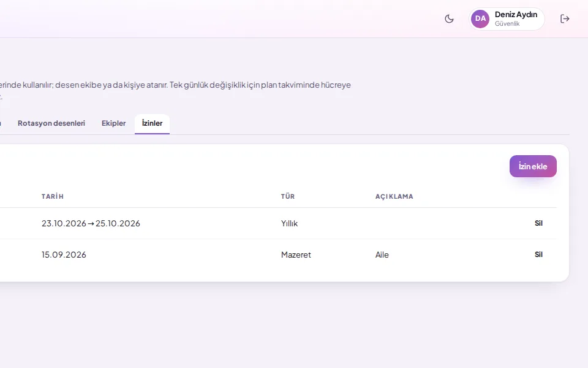Screen dimensions: 588x368
Task: Delete the Mazeret leave with Sil
Action: coord(538,255)
